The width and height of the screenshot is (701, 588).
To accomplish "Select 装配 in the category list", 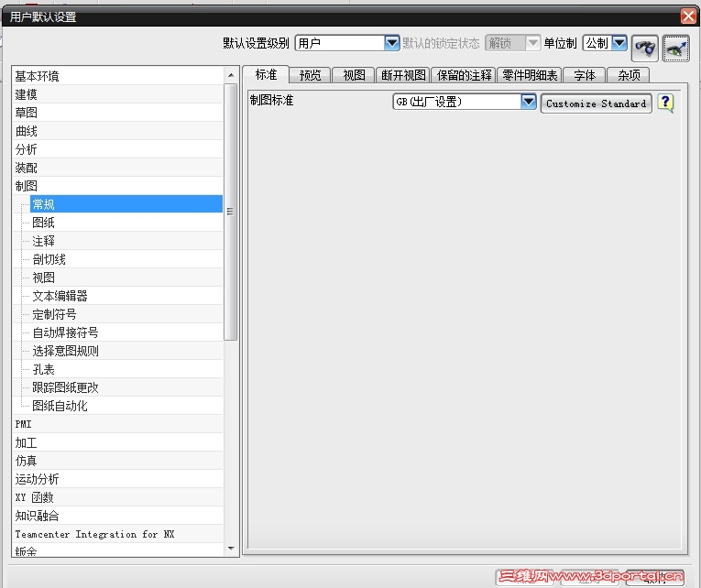I will point(117,168).
